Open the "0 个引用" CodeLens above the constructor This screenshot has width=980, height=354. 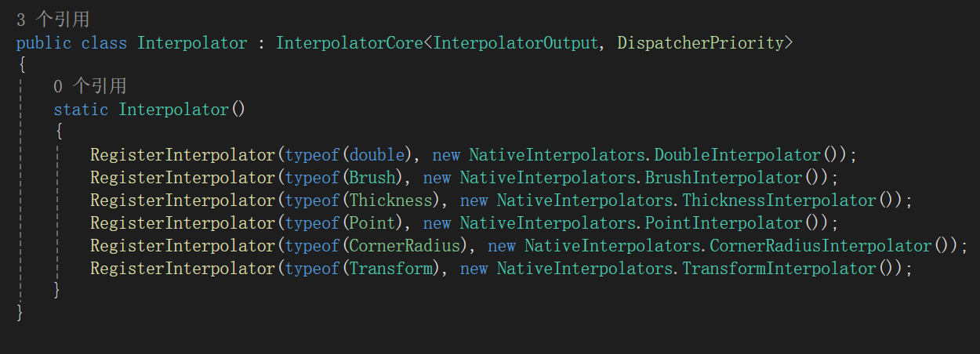point(89,86)
